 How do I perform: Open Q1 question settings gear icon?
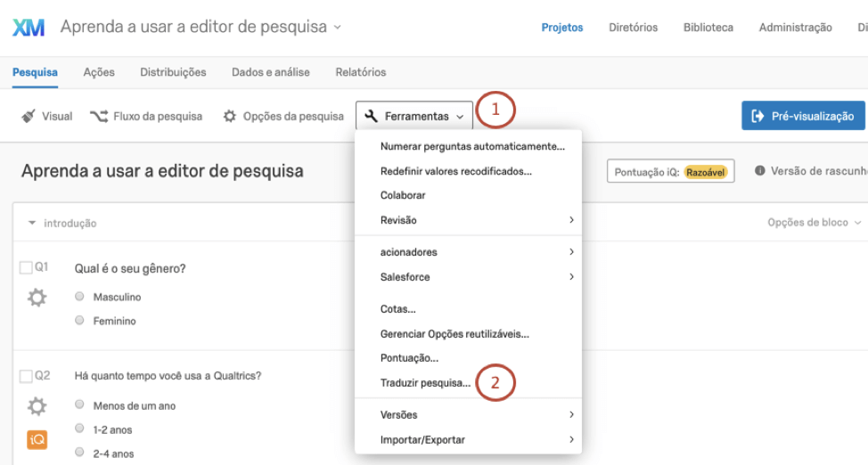pyautogui.click(x=37, y=298)
